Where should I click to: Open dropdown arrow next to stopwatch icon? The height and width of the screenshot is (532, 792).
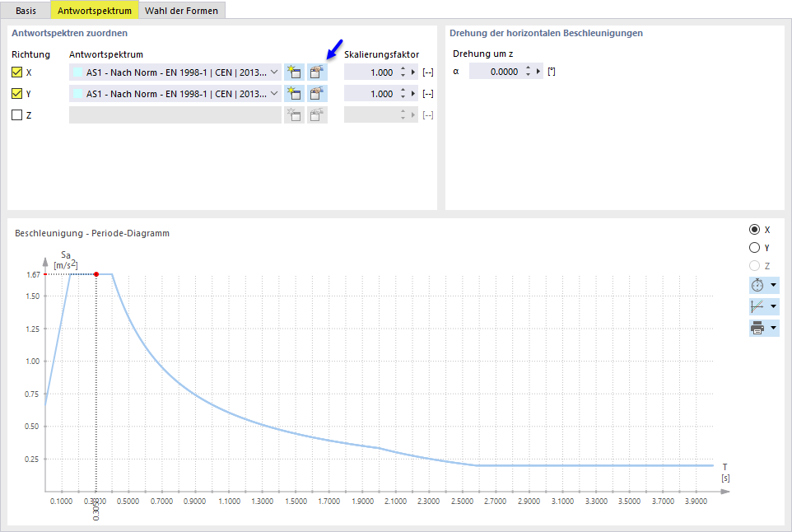pyautogui.click(x=773, y=285)
